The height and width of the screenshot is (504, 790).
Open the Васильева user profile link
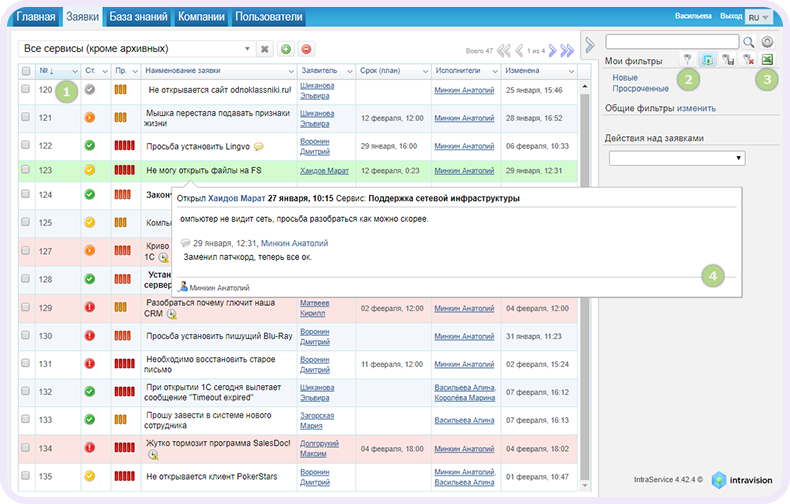(693, 16)
